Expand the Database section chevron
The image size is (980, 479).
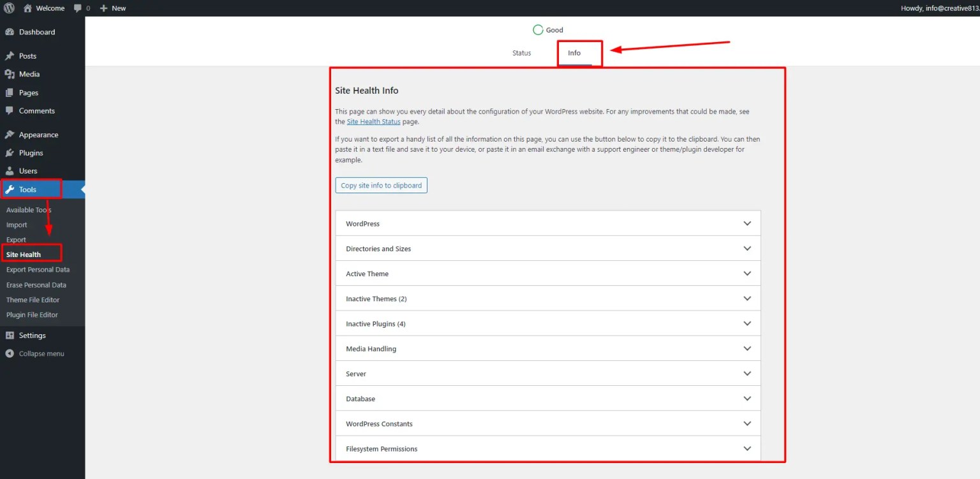pyautogui.click(x=747, y=399)
